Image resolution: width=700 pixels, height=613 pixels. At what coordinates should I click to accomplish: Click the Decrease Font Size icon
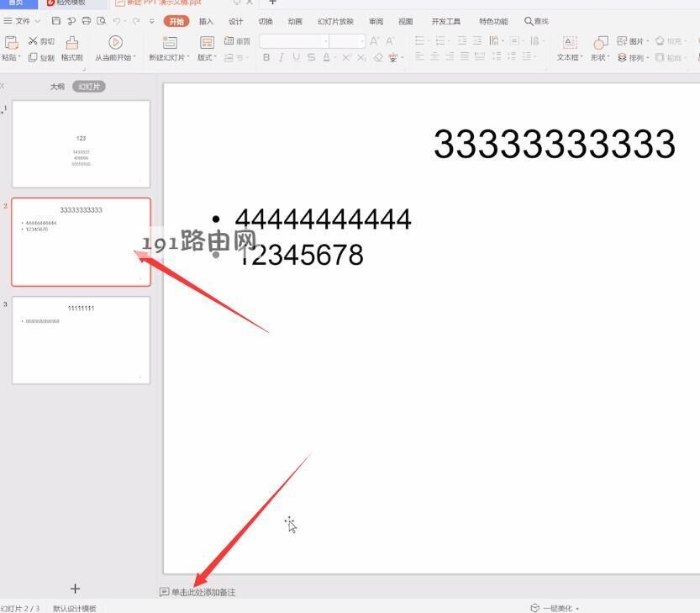coord(390,41)
